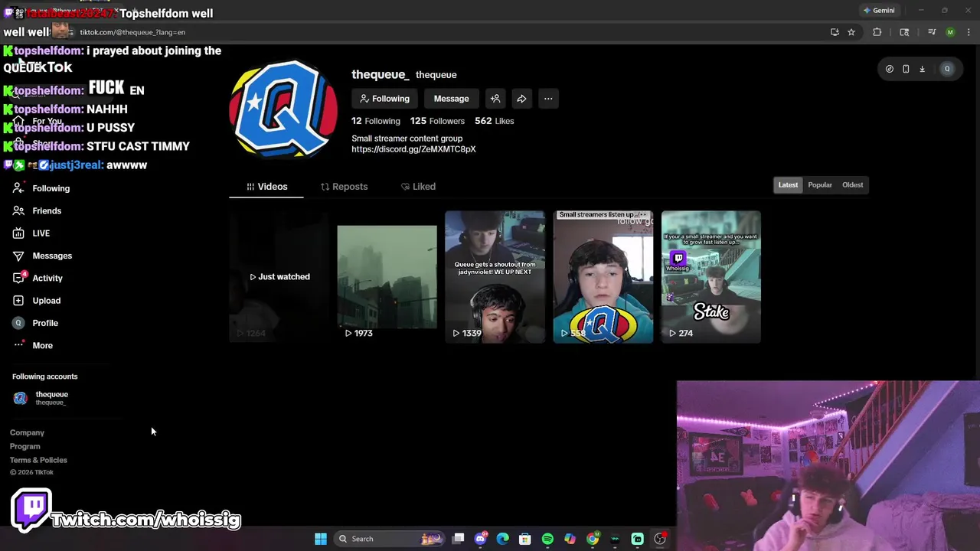Open 125 Followers count
Screen dimensions: 980x551
pos(437,121)
